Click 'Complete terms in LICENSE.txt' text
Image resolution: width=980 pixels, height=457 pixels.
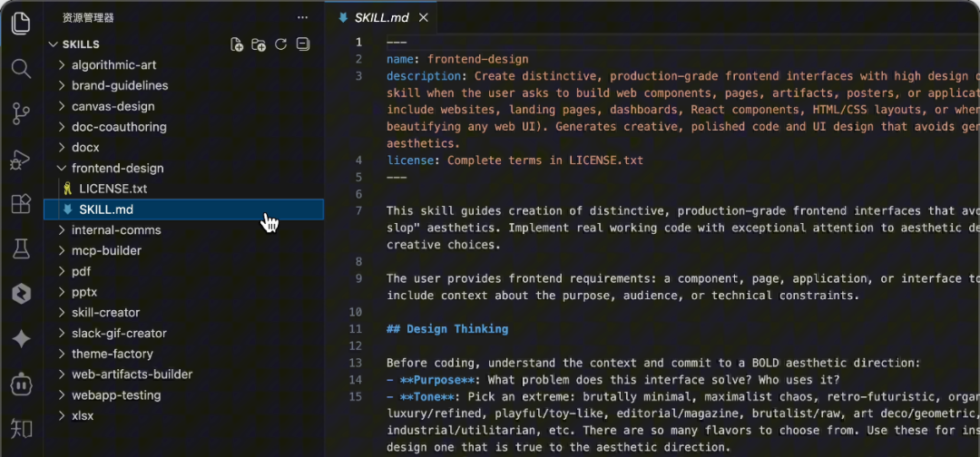coord(545,160)
